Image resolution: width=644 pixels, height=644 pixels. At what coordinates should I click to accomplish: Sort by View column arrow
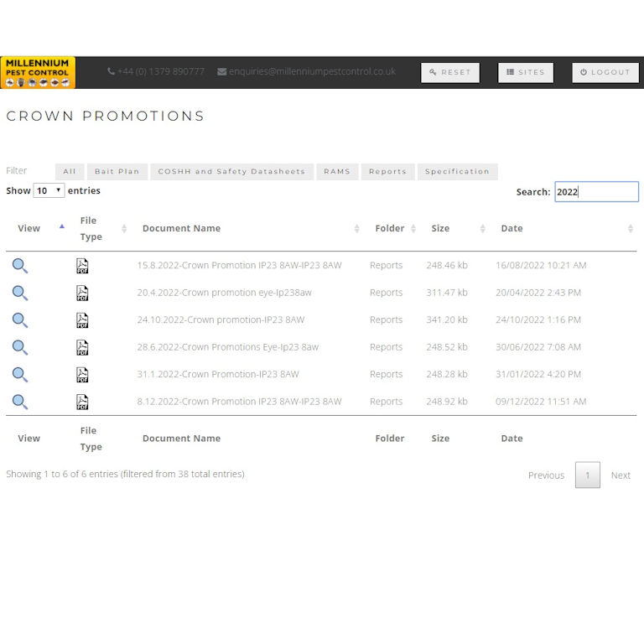(62, 226)
